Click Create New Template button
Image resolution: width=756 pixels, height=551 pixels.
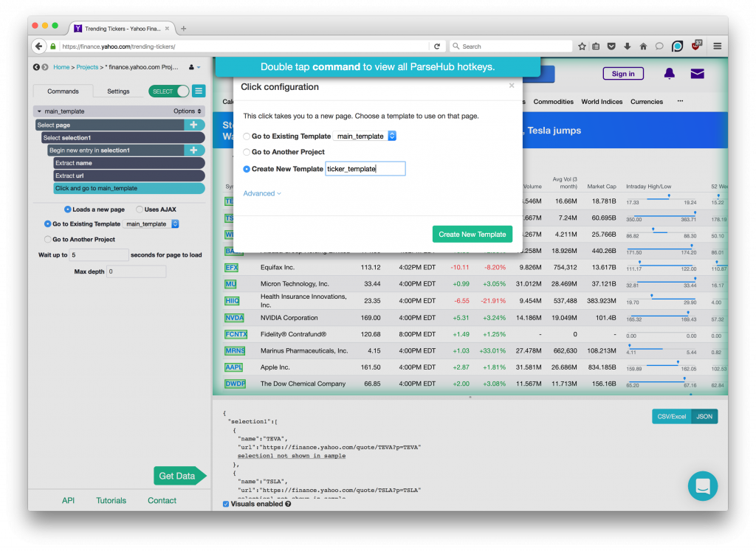[x=472, y=234]
